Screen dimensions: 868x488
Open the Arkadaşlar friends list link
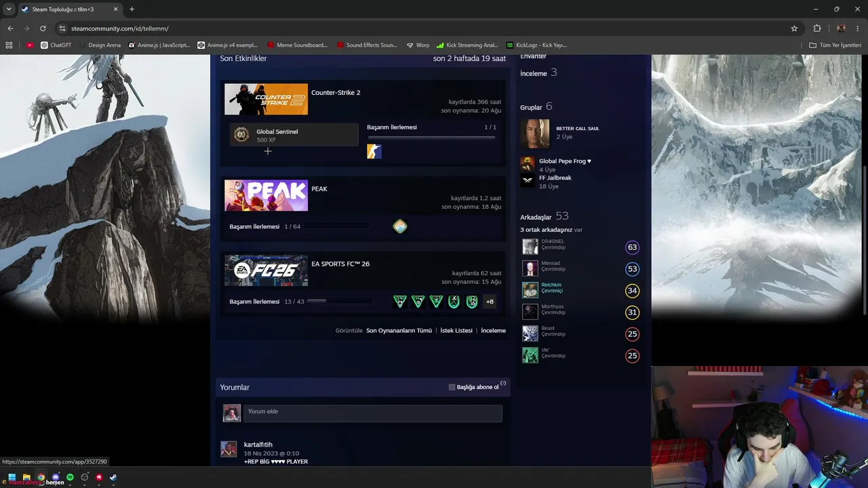pyautogui.click(x=536, y=217)
